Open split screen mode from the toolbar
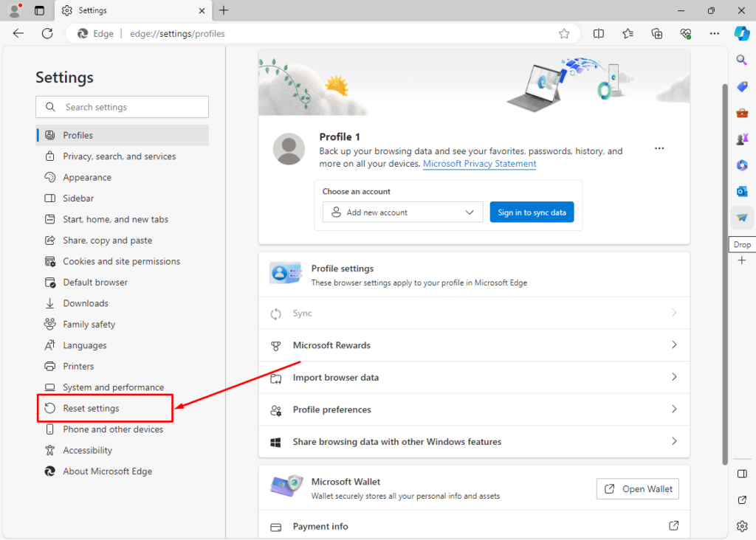The height and width of the screenshot is (540, 756). pos(599,33)
